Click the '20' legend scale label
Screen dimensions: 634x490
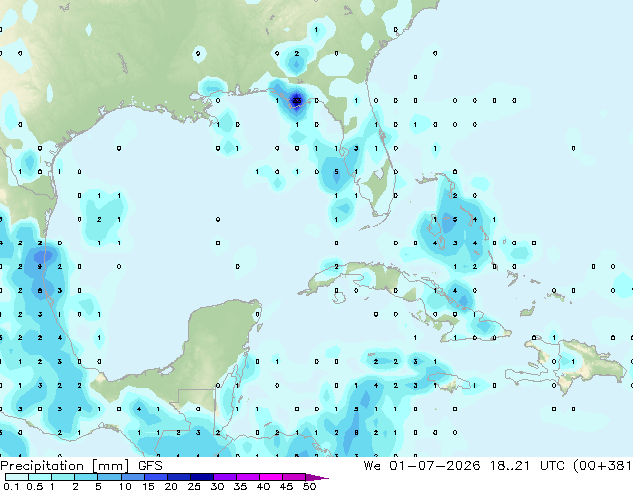171,486
